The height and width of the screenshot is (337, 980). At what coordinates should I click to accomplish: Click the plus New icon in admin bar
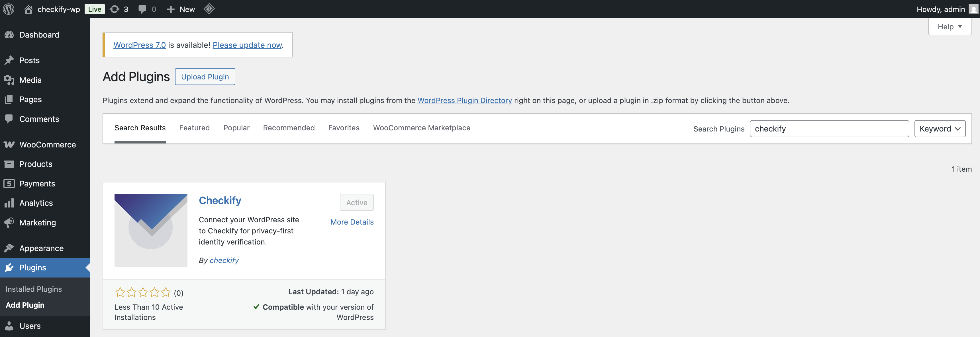(171, 9)
